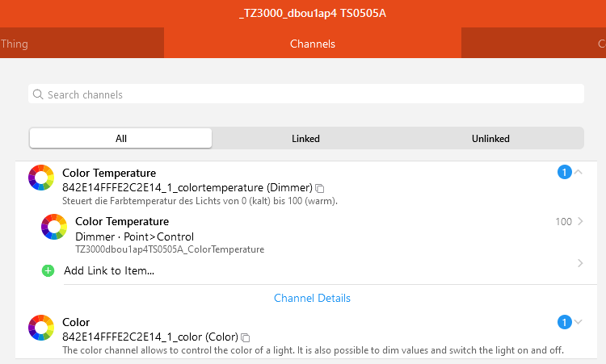606x364 pixels.
Task: Click the green plus Add Link icon
Action: click(x=48, y=271)
